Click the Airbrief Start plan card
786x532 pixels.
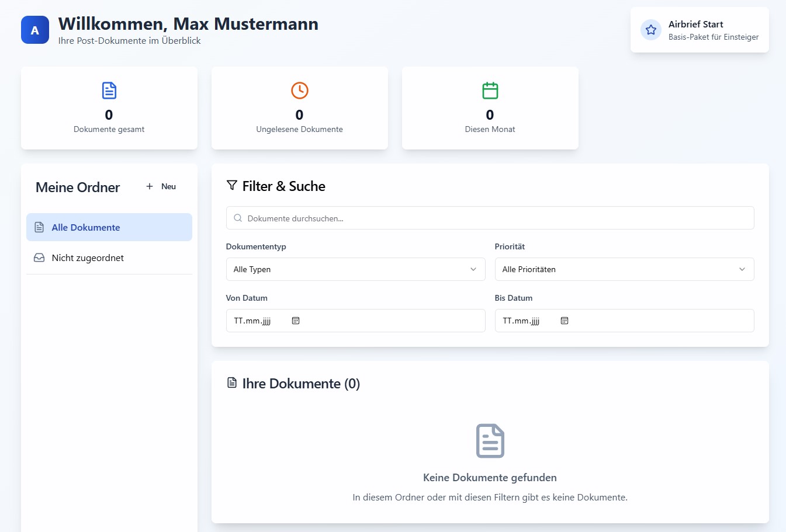(700, 29)
